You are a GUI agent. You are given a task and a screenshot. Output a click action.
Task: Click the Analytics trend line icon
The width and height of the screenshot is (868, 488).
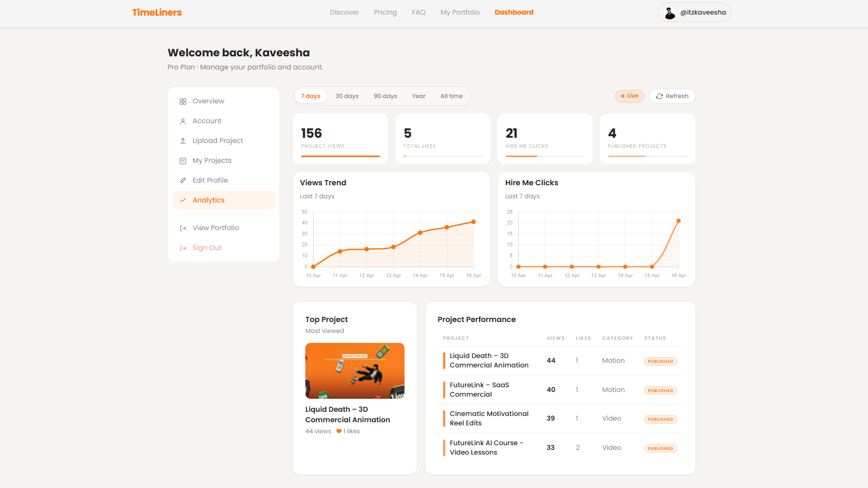[183, 200]
